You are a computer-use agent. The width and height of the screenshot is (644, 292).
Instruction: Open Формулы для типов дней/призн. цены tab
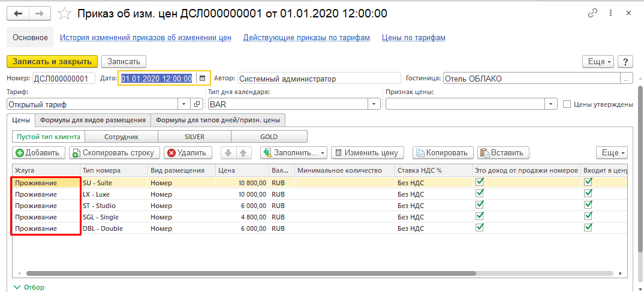pyautogui.click(x=218, y=121)
